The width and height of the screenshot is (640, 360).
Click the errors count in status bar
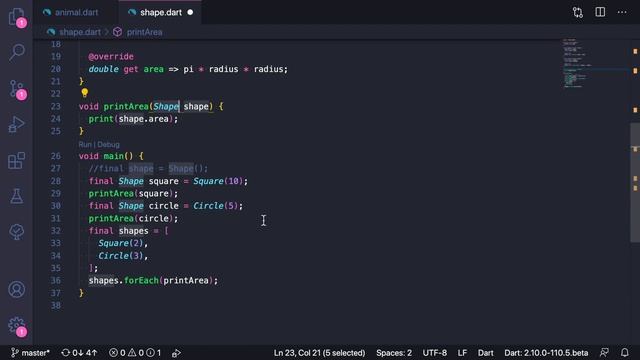point(117,353)
